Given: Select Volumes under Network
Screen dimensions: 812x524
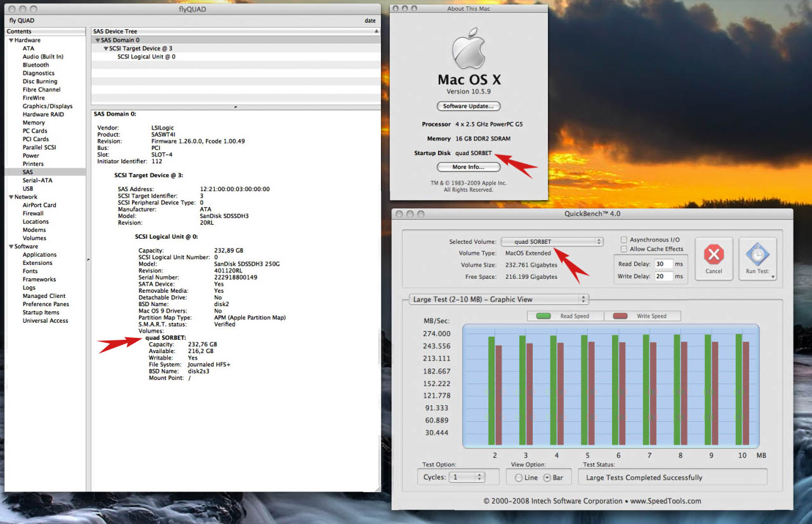Looking at the screenshot, I should tap(34, 238).
